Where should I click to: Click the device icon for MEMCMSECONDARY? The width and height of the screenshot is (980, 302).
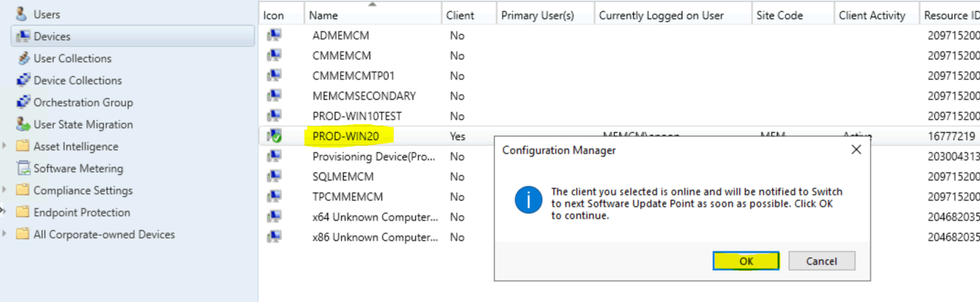pos(274,96)
